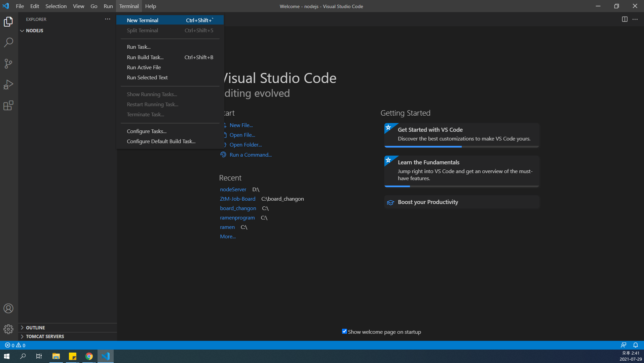Screen dimensions: 644x363
Task: Click the Explorer more actions ellipsis
Action: (x=108, y=19)
